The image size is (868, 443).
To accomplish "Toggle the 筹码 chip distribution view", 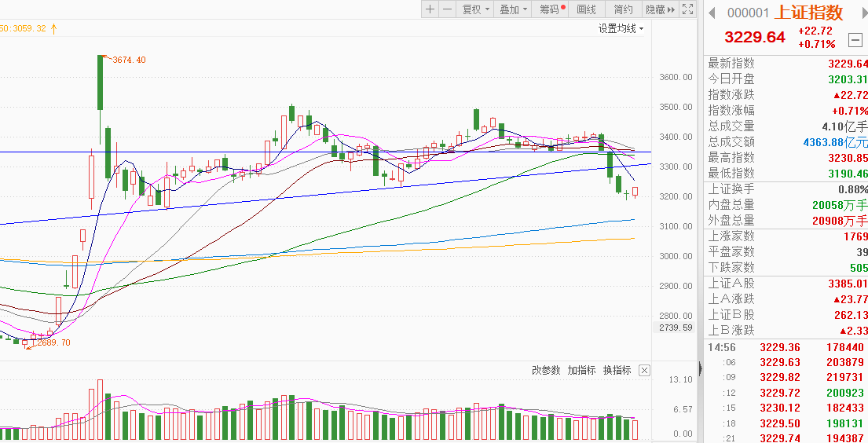I will (551, 9).
